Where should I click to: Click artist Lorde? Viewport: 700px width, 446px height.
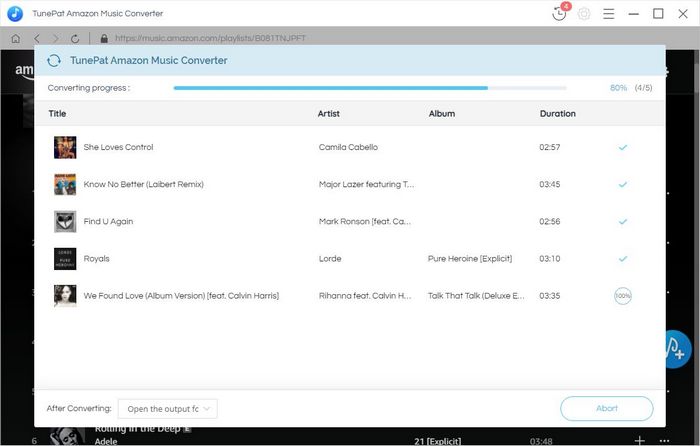tap(330, 258)
